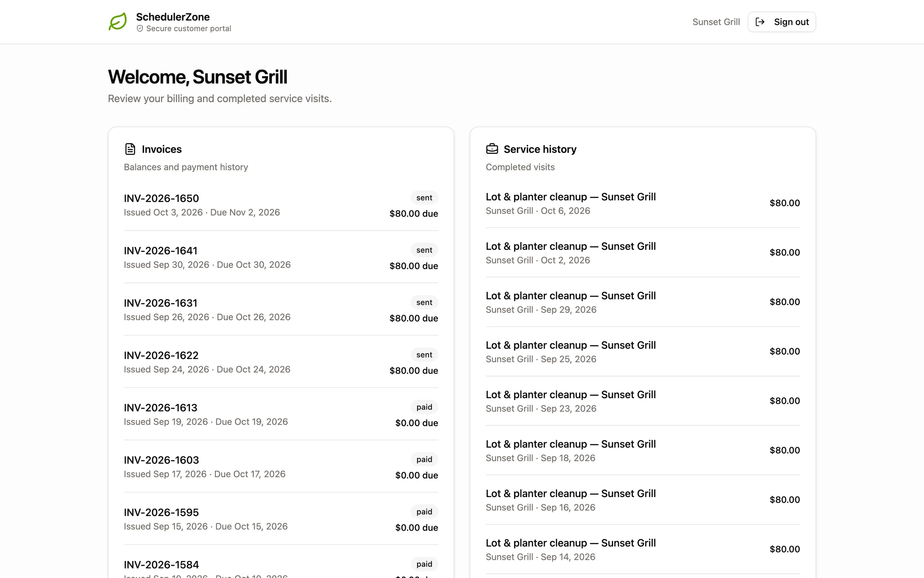924x578 pixels.
Task: Click $80.00 due for invoice INV-2026-1650
Action: 414,213
